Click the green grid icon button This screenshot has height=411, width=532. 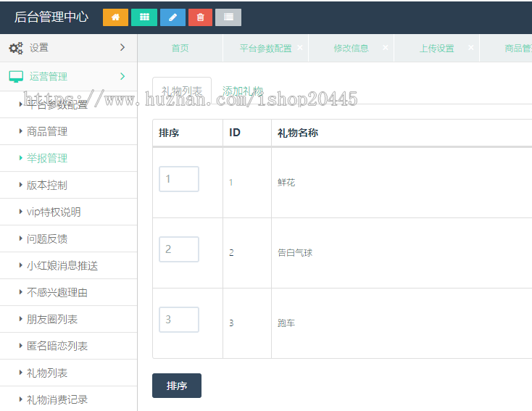(x=144, y=17)
